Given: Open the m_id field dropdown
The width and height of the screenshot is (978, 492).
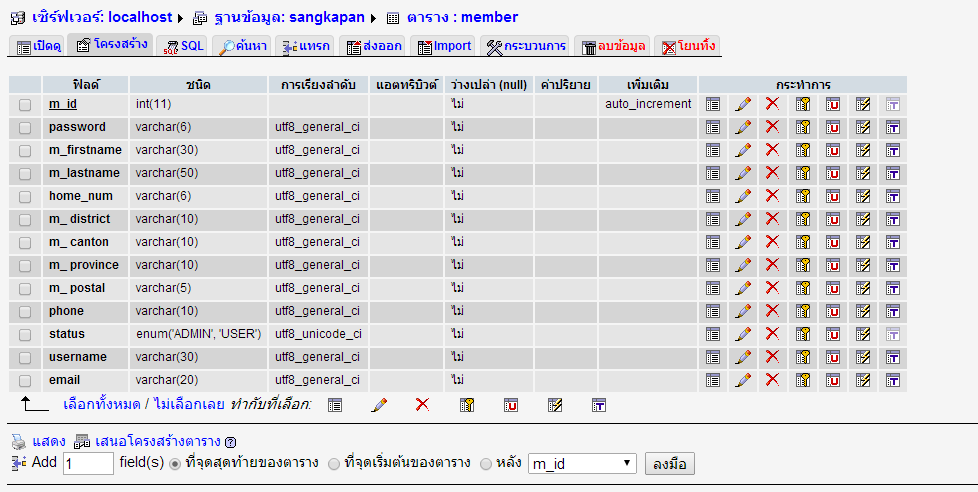Looking at the screenshot, I should (582, 464).
